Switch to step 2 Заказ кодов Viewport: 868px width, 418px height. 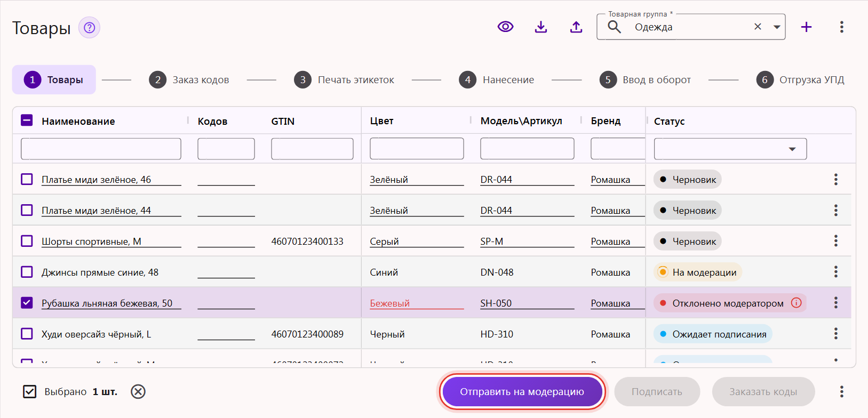189,80
